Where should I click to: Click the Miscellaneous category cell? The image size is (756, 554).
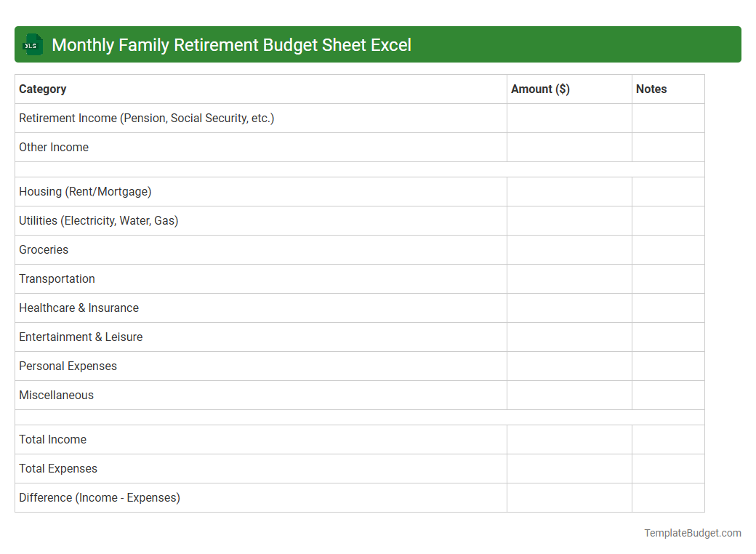coord(56,395)
